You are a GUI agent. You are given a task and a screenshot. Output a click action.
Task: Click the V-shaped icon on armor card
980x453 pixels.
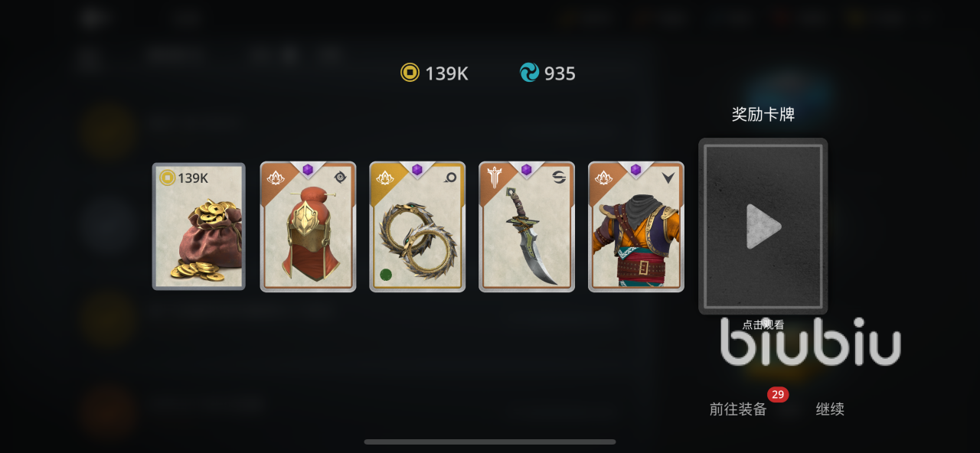[669, 177]
